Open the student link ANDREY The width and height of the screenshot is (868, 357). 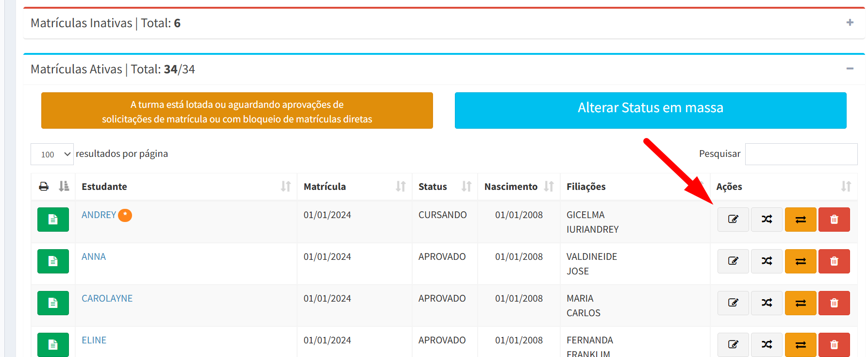pos(99,215)
